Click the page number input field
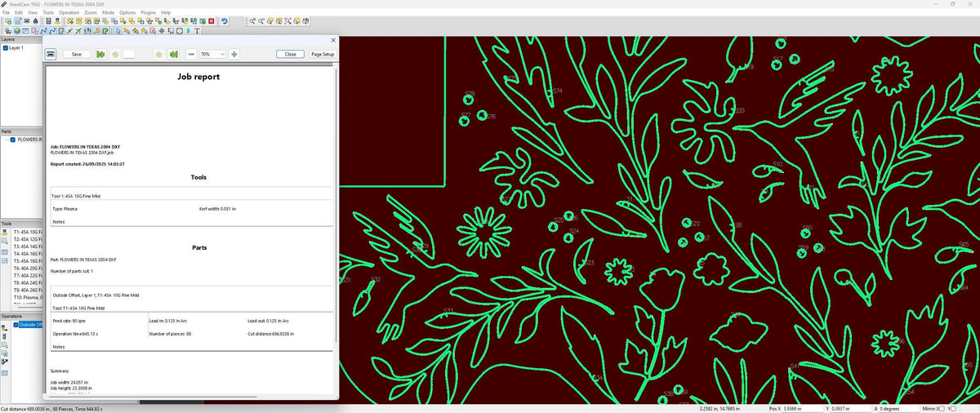980x413 pixels. click(x=129, y=54)
